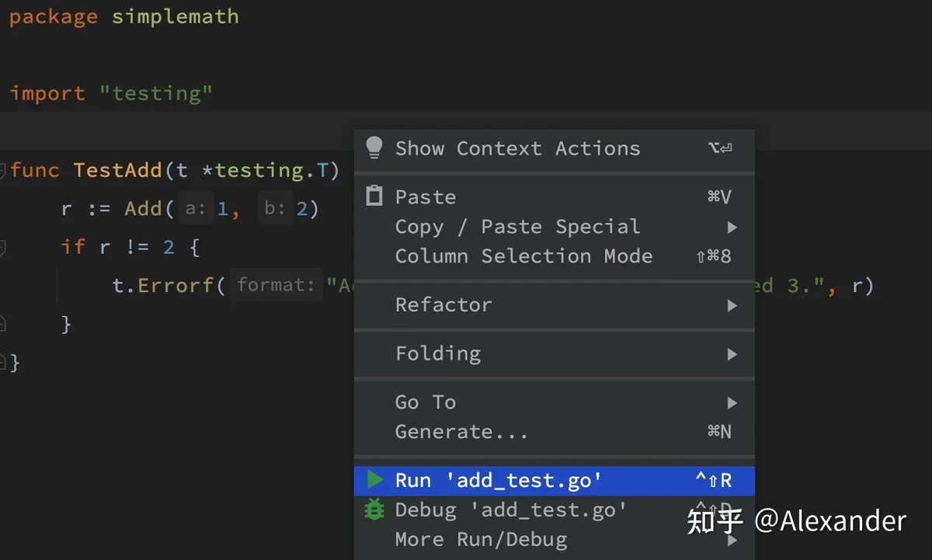This screenshot has width=932, height=560.
Task: Collapse the if-block fold marker in gutter
Action: (x=2, y=248)
